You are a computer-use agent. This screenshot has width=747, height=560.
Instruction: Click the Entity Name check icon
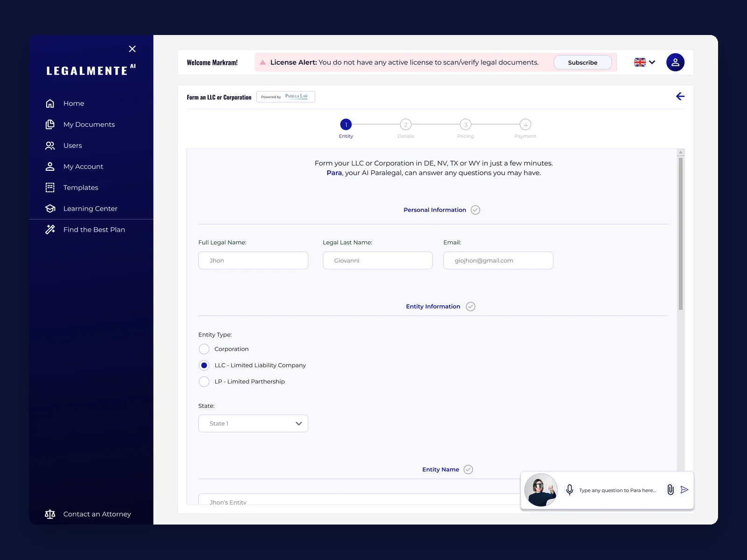pos(468,469)
